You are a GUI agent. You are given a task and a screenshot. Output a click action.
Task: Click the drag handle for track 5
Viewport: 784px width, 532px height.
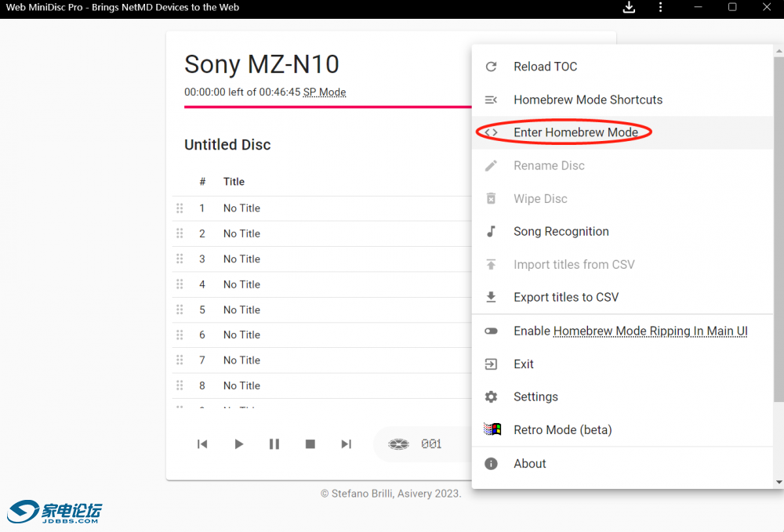point(180,309)
